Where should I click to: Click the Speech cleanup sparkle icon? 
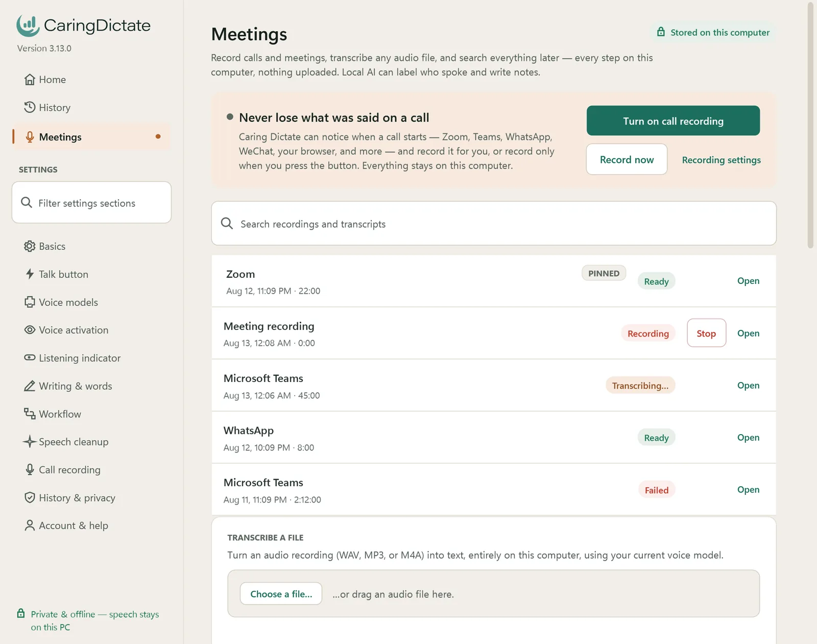(x=30, y=441)
